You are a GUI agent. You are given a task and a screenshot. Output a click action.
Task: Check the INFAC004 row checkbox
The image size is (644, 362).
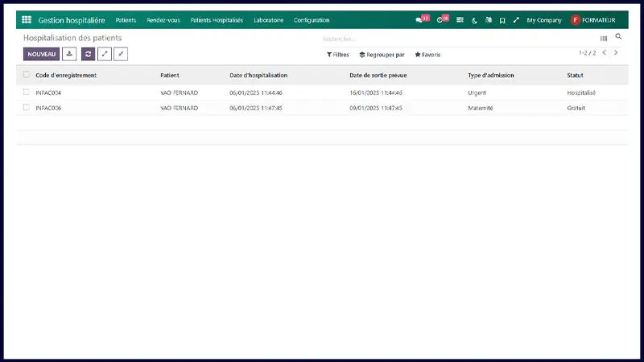tap(27, 92)
